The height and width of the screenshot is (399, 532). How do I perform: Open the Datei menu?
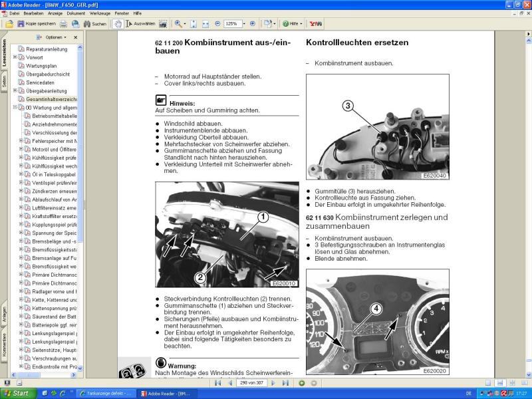point(14,13)
